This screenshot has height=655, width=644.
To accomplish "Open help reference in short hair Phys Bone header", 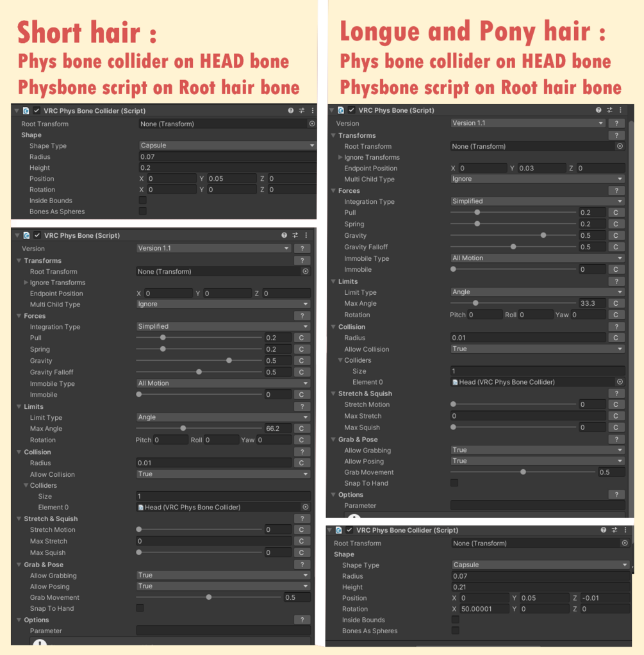I will [x=285, y=235].
